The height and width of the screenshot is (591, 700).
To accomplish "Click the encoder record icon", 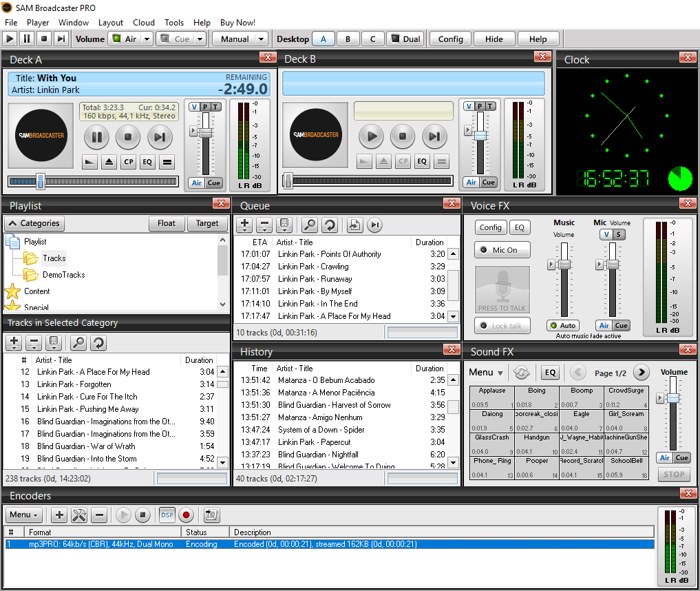I will pos(186,515).
